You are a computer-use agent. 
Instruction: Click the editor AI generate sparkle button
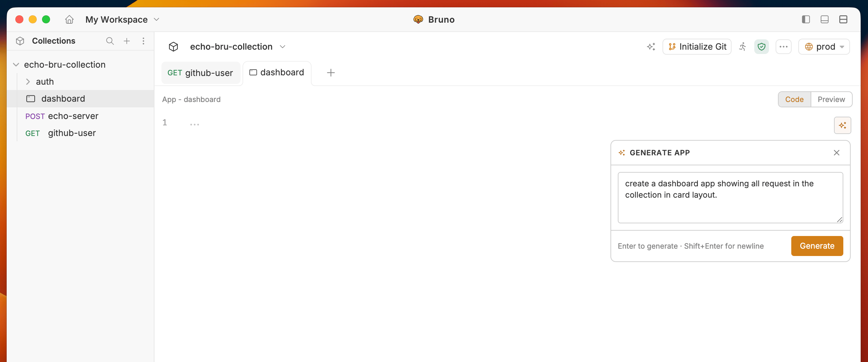pos(842,125)
